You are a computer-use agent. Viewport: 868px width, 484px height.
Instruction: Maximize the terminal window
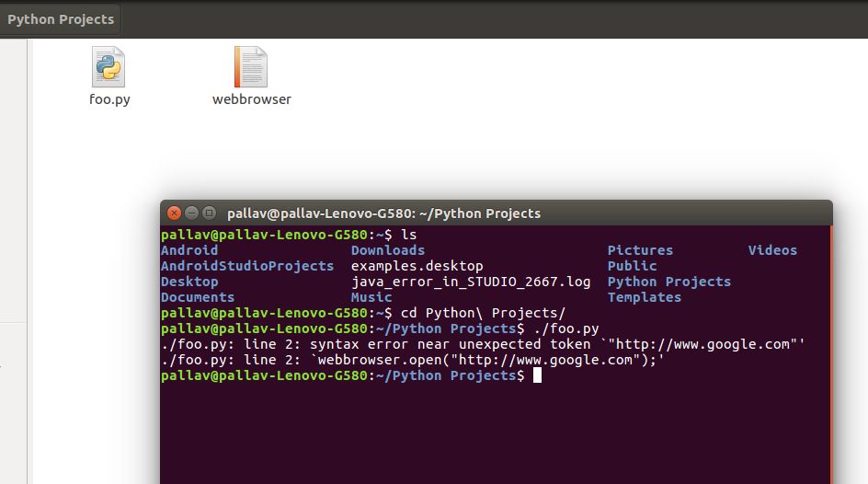tap(210, 213)
